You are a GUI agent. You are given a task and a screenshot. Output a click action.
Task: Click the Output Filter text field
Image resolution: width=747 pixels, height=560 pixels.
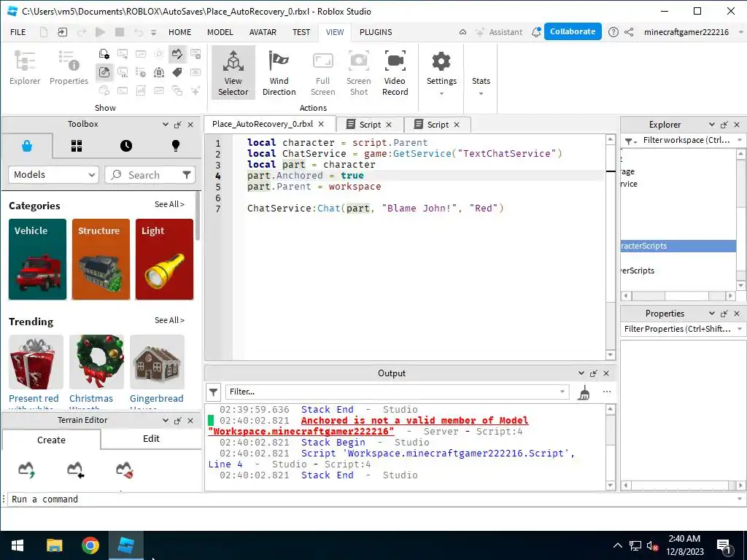tap(397, 392)
